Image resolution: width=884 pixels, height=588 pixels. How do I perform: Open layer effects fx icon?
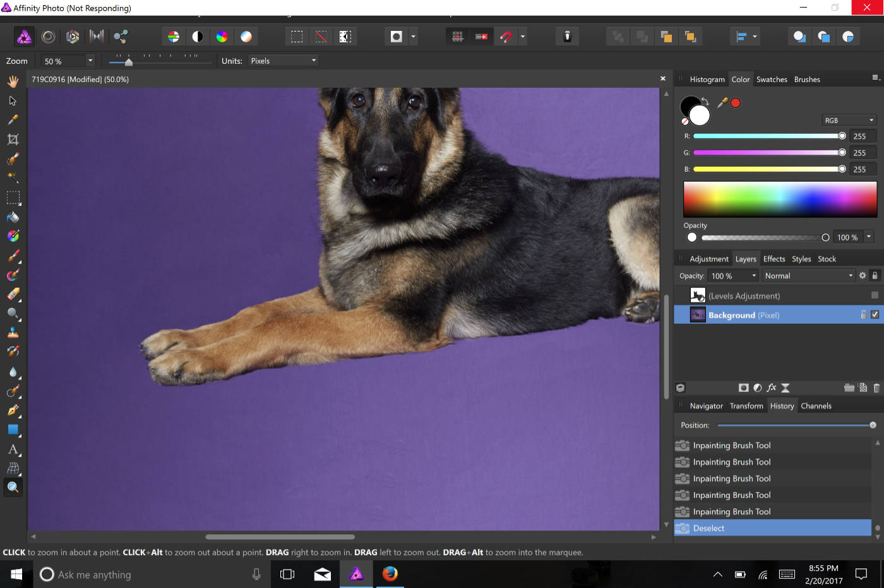(771, 388)
